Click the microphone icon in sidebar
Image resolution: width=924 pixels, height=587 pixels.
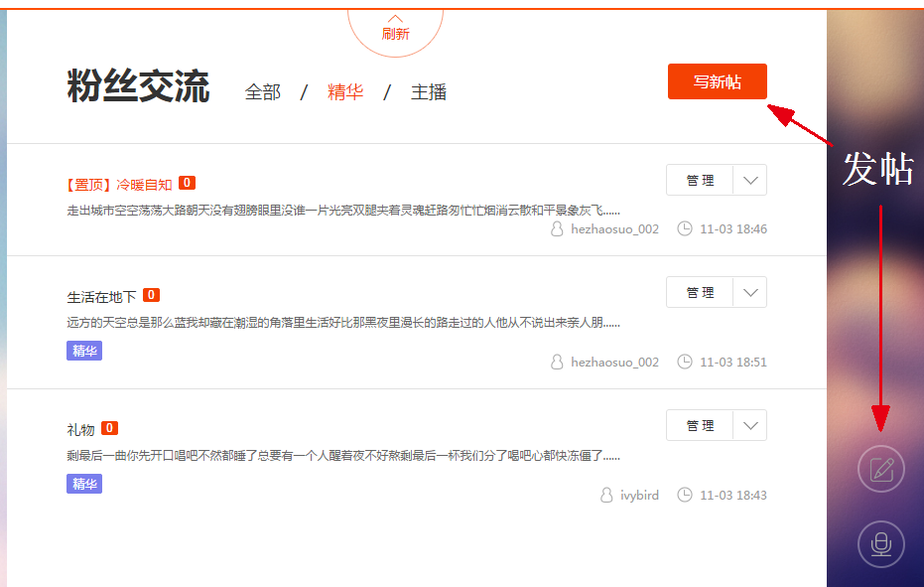tap(880, 543)
